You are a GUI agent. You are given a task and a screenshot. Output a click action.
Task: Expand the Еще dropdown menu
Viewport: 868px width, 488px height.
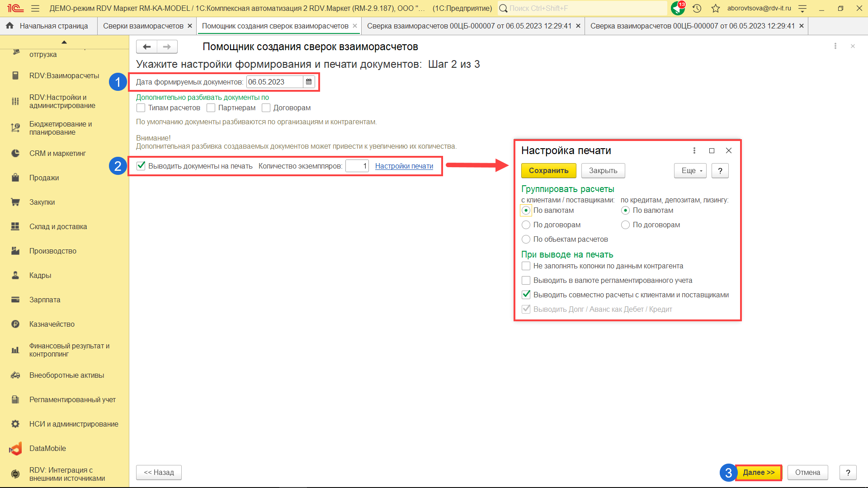[x=690, y=170]
